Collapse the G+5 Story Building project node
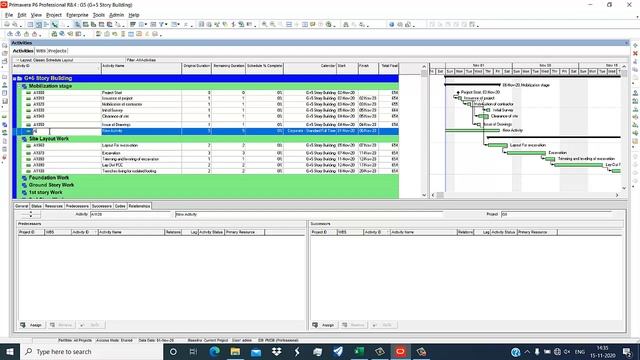The width and height of the screenshot is (640, 360). click(15, 78)
